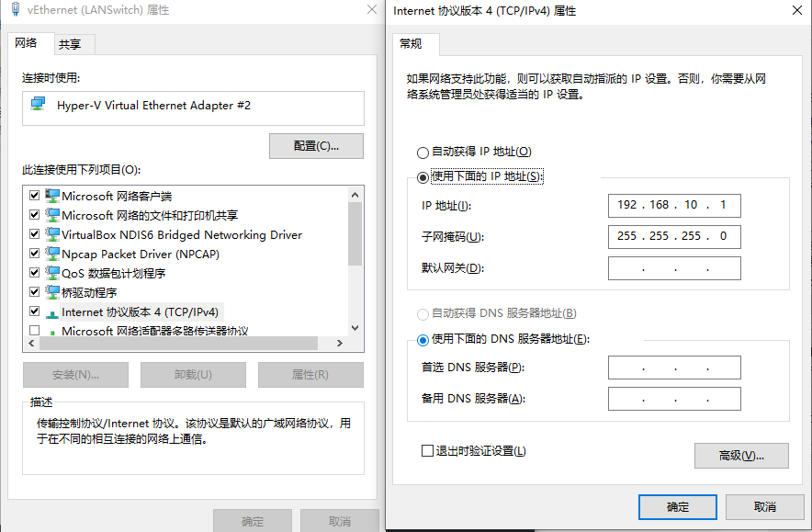Screen dimensions: 812x532
Task: Select 使用下面的 IP 地址 option
Action: coord(422,177)
